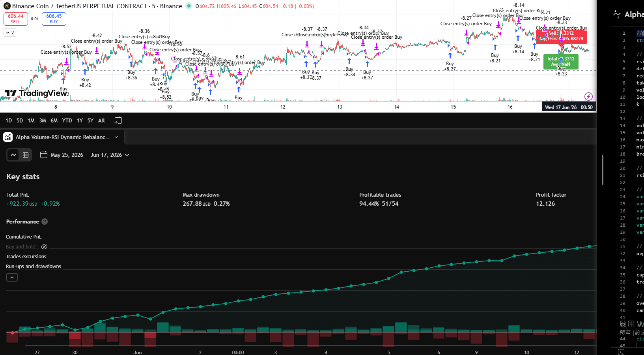Click the Jun label on performance chart axis

[x=138, y=352]
